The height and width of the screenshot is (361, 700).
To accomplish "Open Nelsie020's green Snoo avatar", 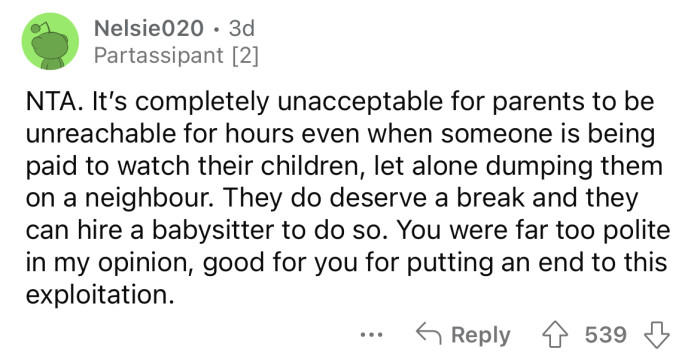I will click(x=50, y=41).
